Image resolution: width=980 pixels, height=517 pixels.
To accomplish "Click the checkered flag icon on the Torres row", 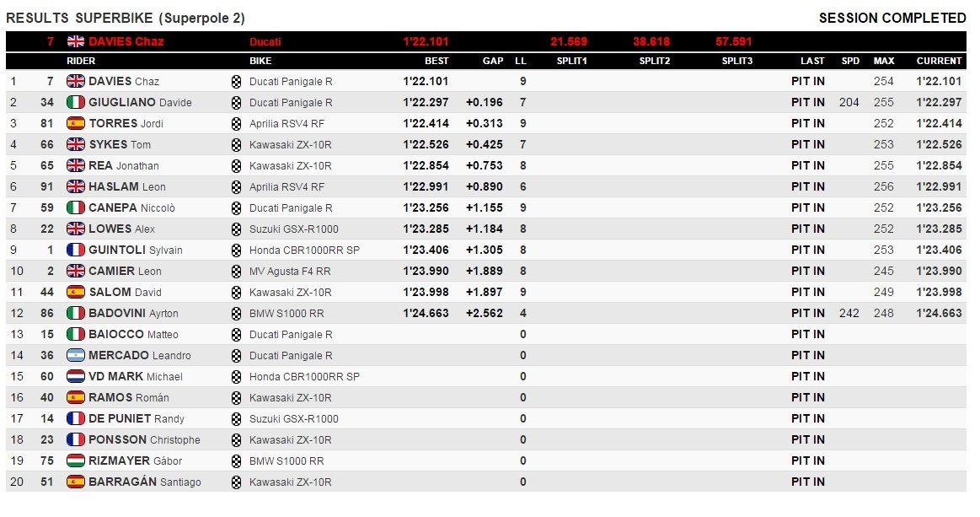I will (236, 123).
